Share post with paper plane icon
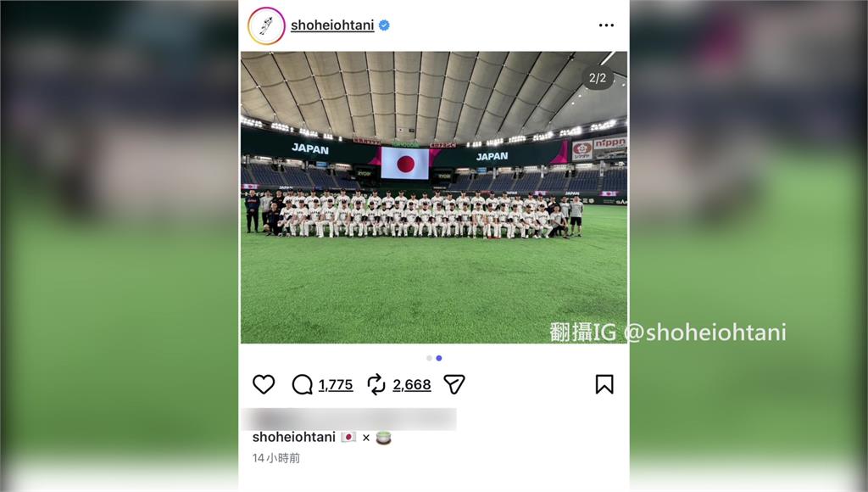The height and width of the screenshot is (492, 868). point(454,384)
